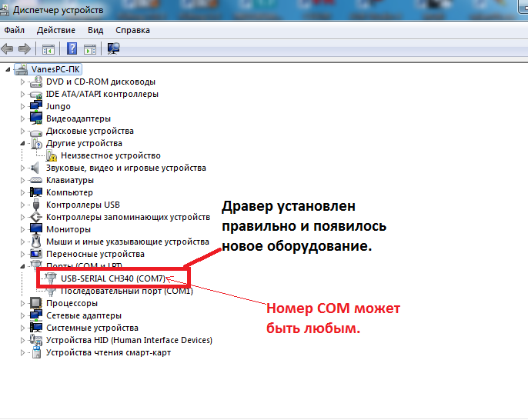Click the speaker icon of Звуковые устройства
Viewport: 528px width, 420px height.
coord(35,168)
